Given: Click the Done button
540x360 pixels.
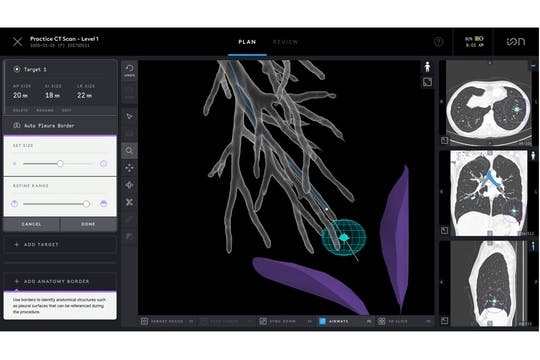Looking at the screenshot, I should coord(89,224).
